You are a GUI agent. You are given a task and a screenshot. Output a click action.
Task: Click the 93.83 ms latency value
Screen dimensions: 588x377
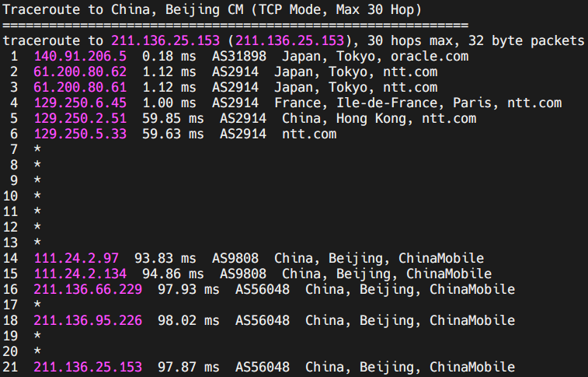point(165,258)
